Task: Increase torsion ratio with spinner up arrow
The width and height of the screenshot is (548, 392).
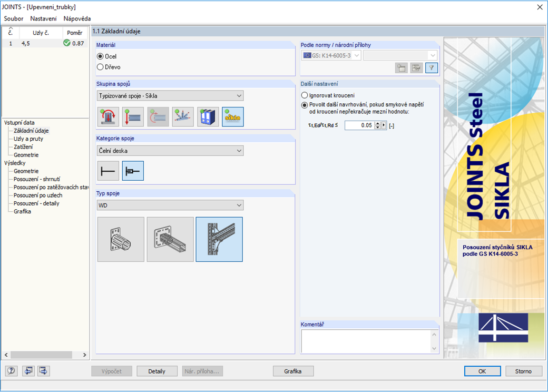Action: (x=377, y=123)
